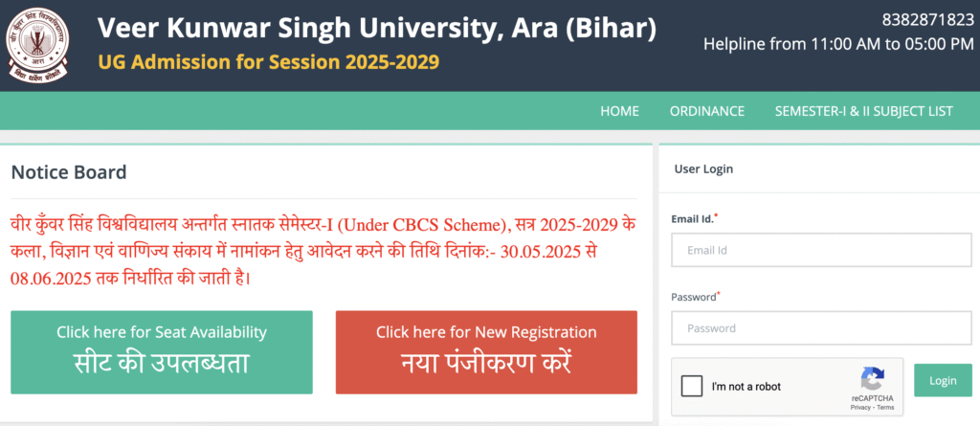Click the university emblem logo
980x426 pixels.
pyautogui.click(x=37, y=46)
